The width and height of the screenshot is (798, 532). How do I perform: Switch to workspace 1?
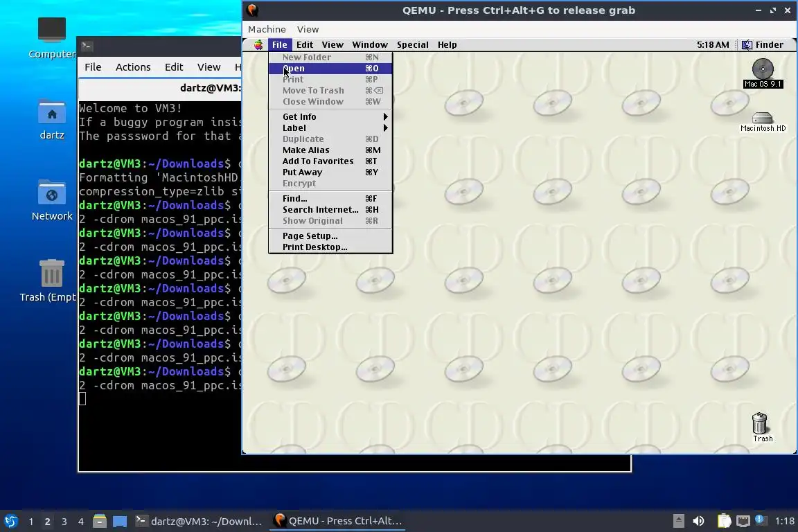(31, 522)
